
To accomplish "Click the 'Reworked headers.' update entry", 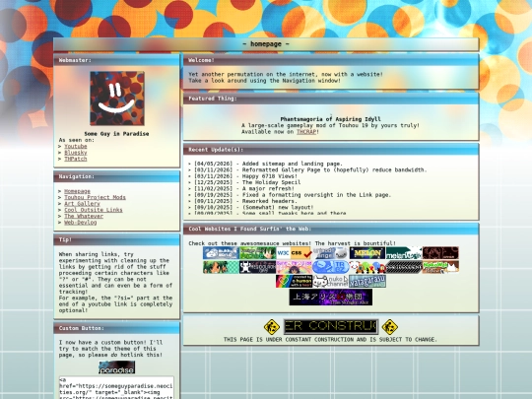I will pyautogui.click(x=245, y=201).
